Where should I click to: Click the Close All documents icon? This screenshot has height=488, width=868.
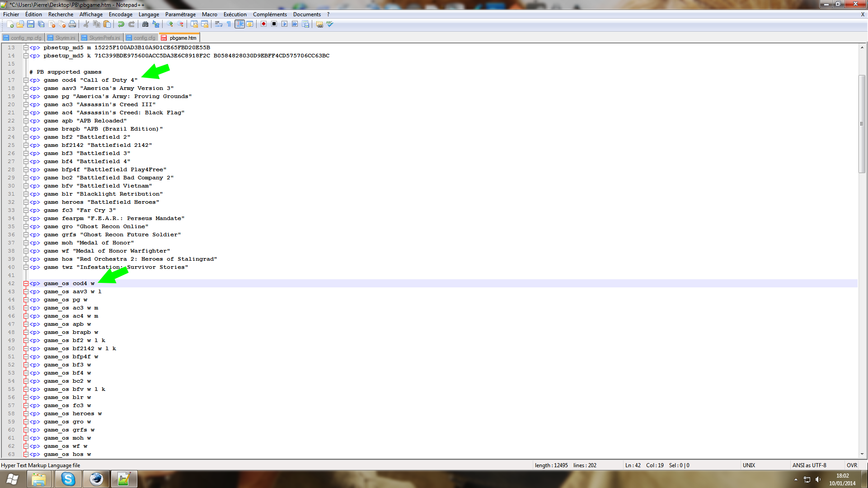click(x=62, y=24)
